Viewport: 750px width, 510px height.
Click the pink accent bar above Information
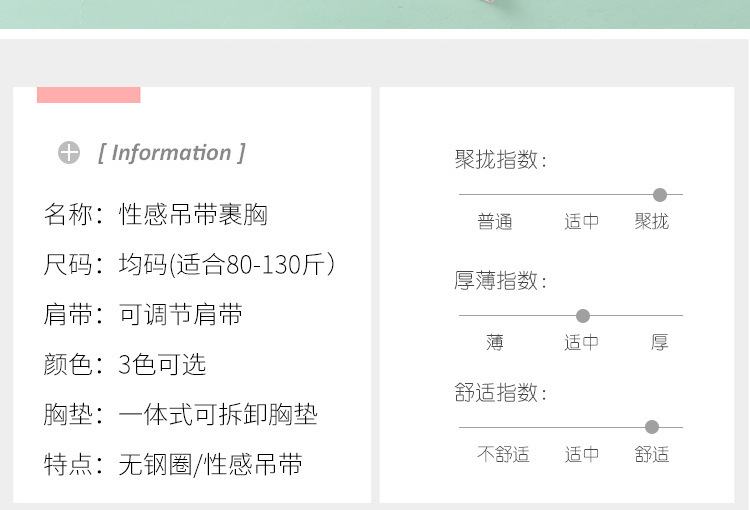coord(88,95)
